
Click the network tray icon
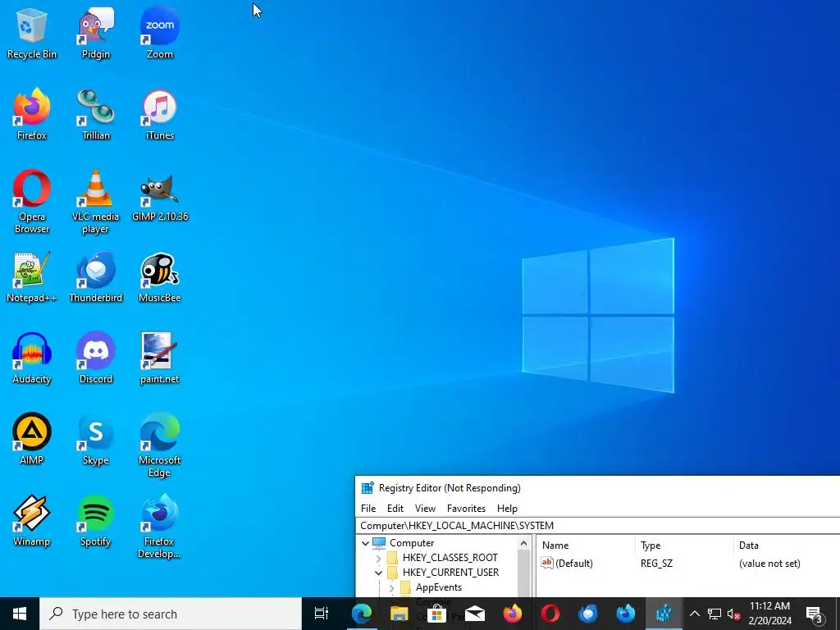point(714,614)
